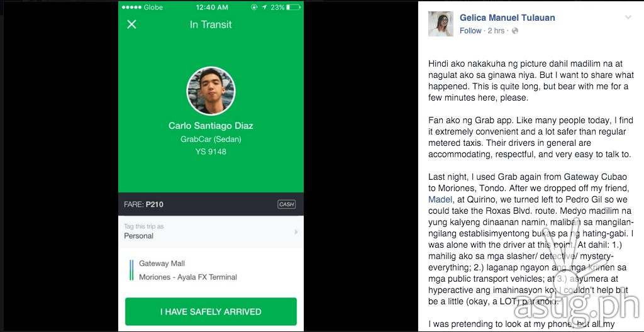Click the CASH payment icon
This screenshot has height=332, width=644.
pos(286,204)
